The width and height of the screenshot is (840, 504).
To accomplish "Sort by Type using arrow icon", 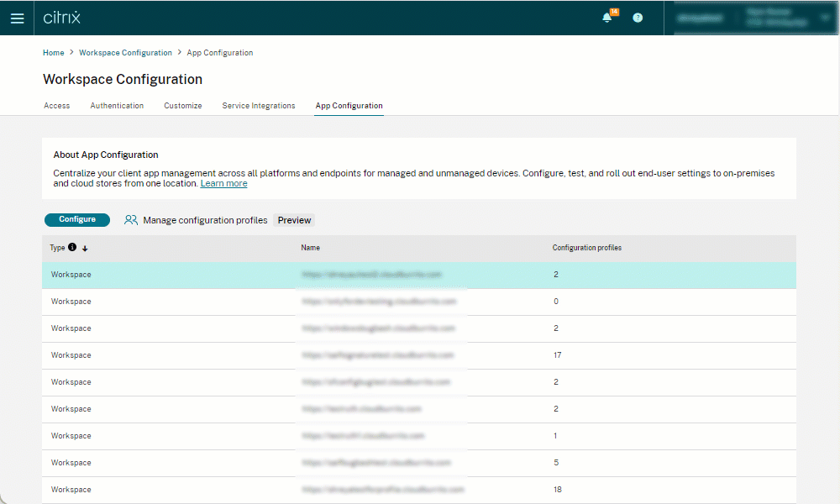I will coord(85,249).
